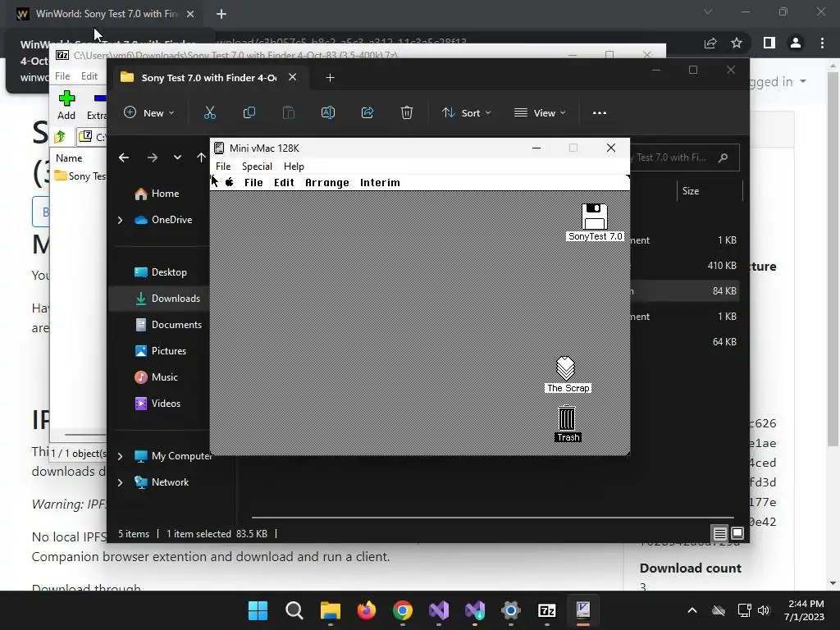Click the Rename icon in File Explorer
The height and width of the screenshot is (630, 840).
click(x=328, y=112)
